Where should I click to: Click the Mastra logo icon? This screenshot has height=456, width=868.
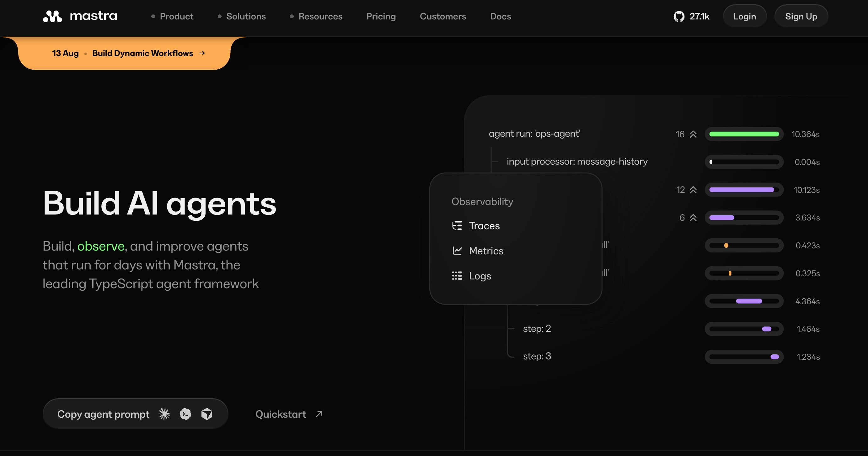(52, 16)
